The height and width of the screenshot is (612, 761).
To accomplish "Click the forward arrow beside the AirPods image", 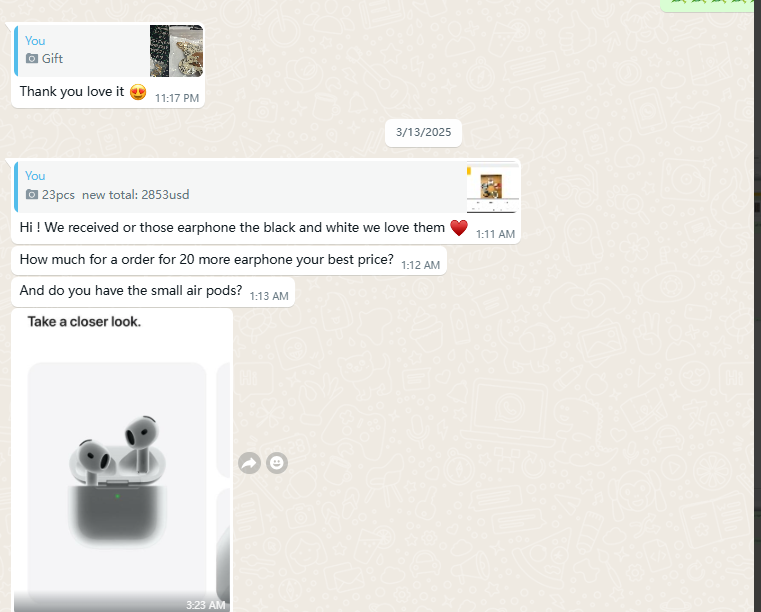I will (x=249, y=463).
